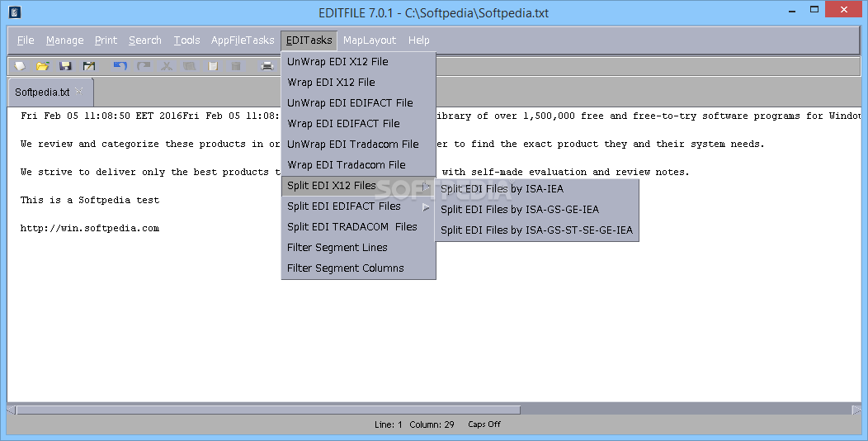Screen dimensions: 868x441
Task: Choose Split EDI Files by ISA-IEA
Action: (x=537, y=189)
